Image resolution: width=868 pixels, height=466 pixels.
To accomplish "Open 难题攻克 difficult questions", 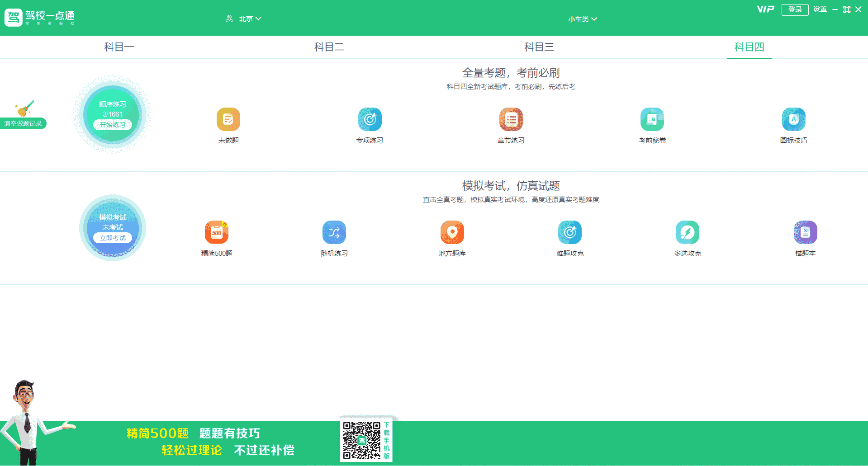I will (x=569, y=232).
